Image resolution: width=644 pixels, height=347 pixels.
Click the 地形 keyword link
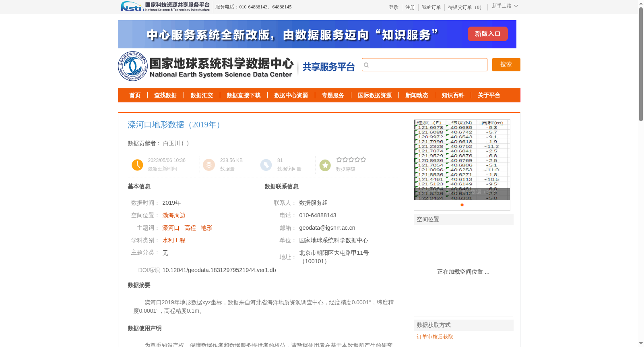206,228
